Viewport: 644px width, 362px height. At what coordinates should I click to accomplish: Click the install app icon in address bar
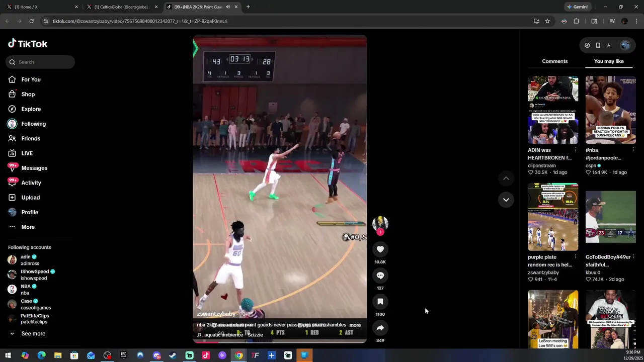coord(536,21)
